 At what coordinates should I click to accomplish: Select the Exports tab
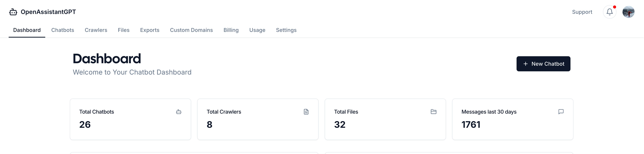[149, 30]
